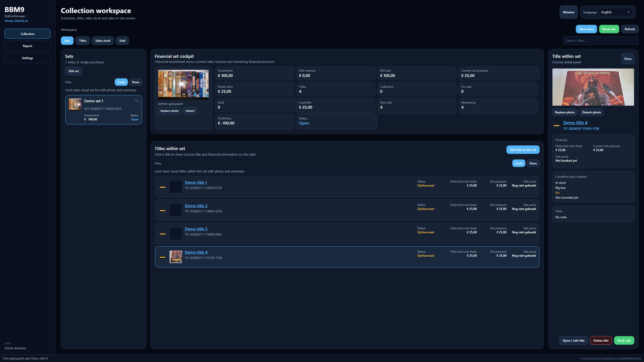The width and height of the screenshot is (644, 362).
Task: Click TIT-20260517-114959-5D3E code
Action: click(203, 211)
